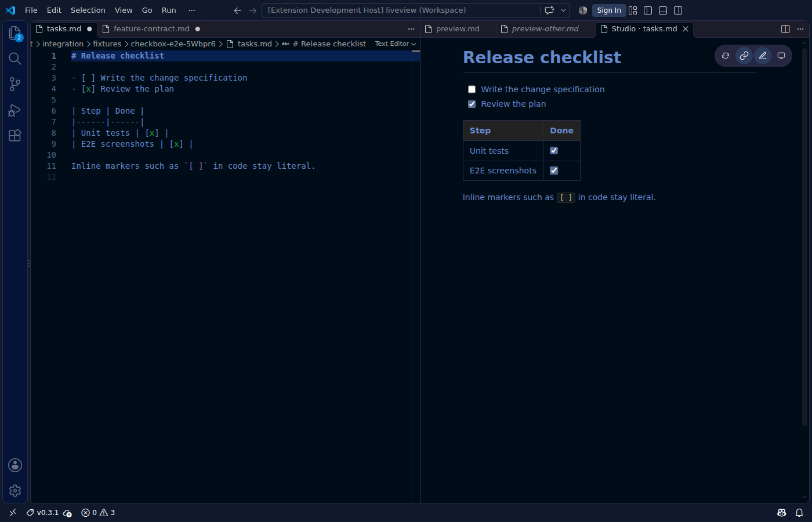Toggle the bottom panel from title bar
The width and height of the screenshot is (812, 522).
pos(663,10)
